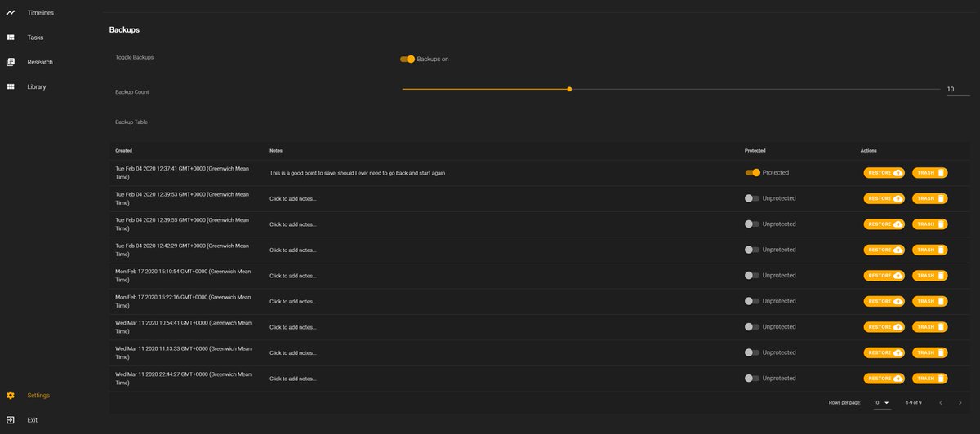The width and height of the screenshot is (980, 434).
Task: Click the Tasks sidebar icon
Action: pos(11,38)
